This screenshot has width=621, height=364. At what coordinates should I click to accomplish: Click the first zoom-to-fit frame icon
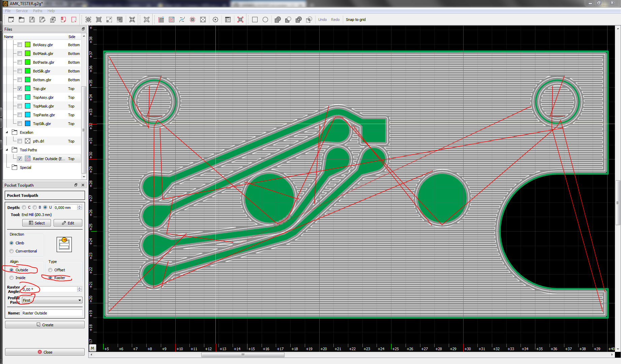click(88, 20)
